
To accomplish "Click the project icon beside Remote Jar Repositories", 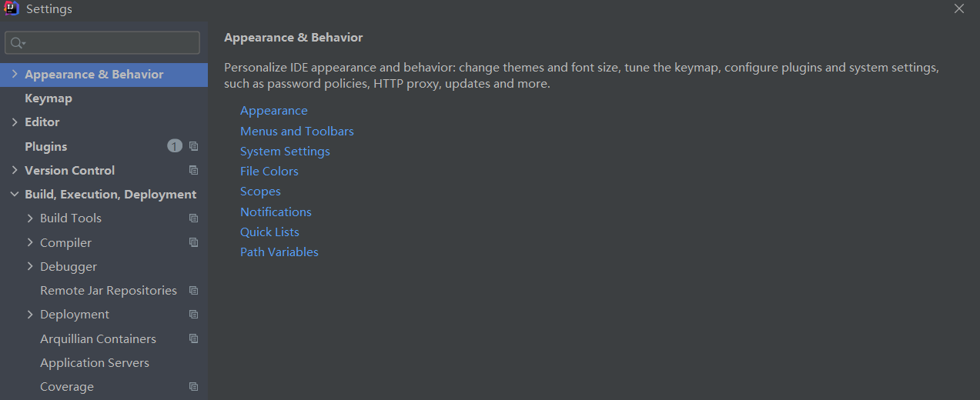I will [193, 291].
